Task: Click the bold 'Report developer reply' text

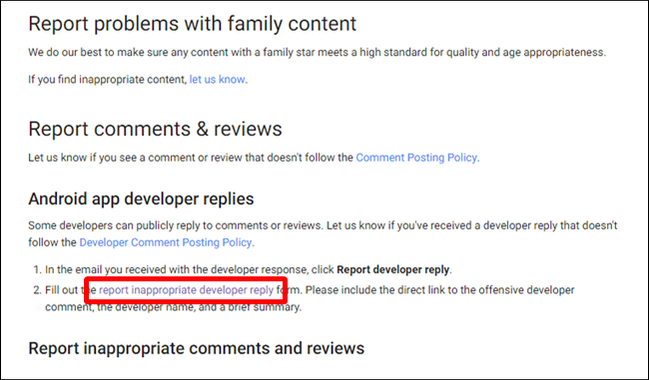Action: tap(393, 269)
